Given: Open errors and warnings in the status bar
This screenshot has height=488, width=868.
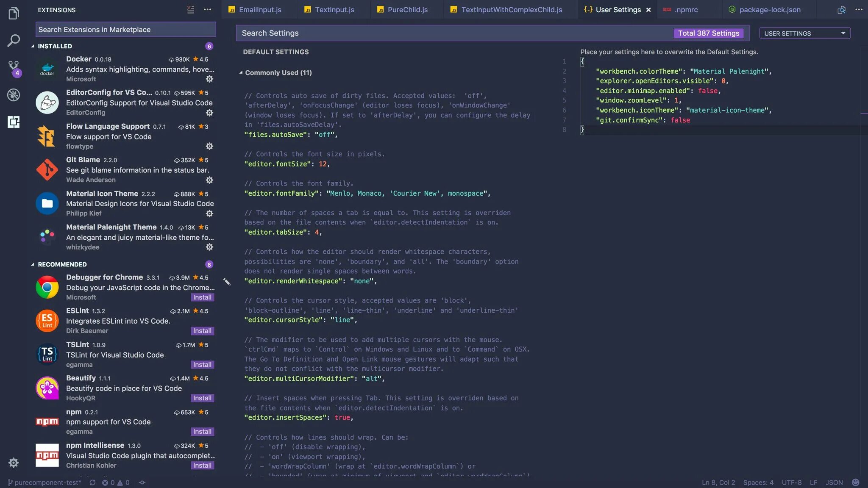Looking at the screenshot, I should pyautogui.click(x=116, y=482).
